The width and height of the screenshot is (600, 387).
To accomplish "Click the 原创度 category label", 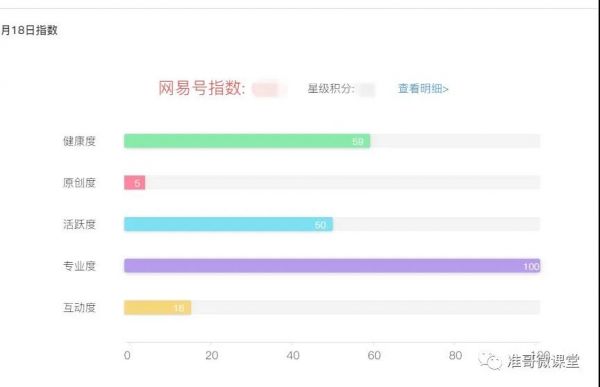I will pos(79,183).
